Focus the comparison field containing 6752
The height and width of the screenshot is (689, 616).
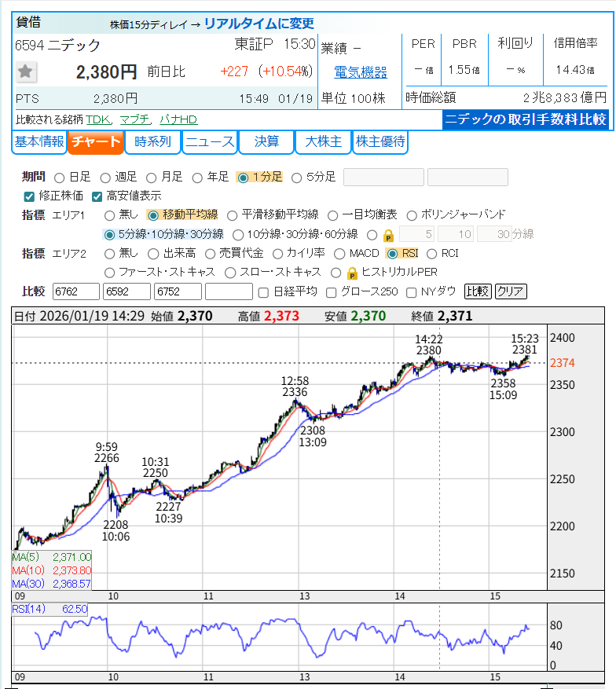point(178,291)
